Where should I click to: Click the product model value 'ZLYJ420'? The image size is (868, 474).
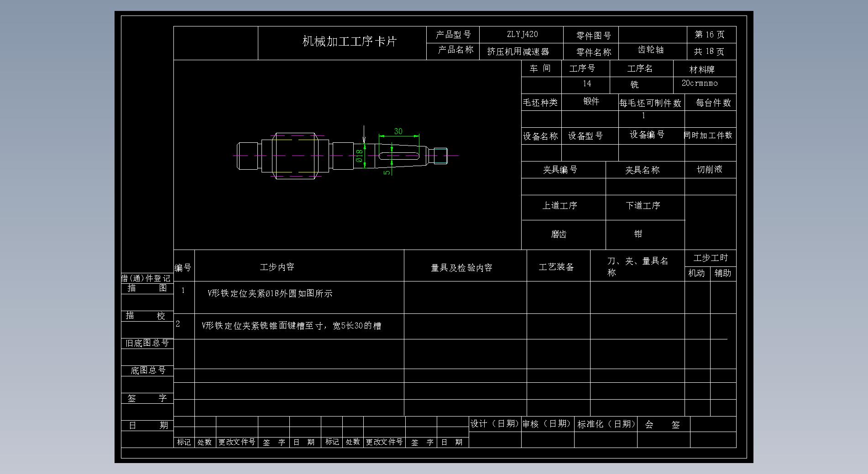coord(522,34)
